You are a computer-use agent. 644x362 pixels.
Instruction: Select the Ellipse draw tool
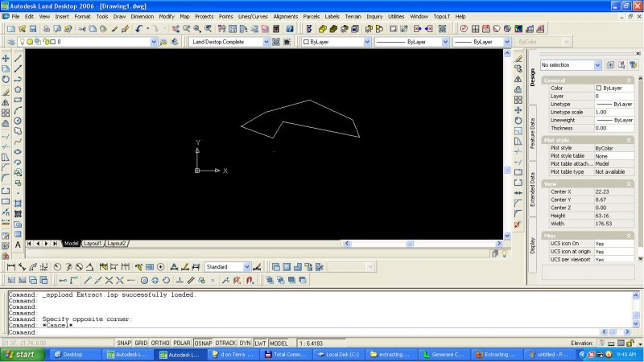[x=18, y=152]
